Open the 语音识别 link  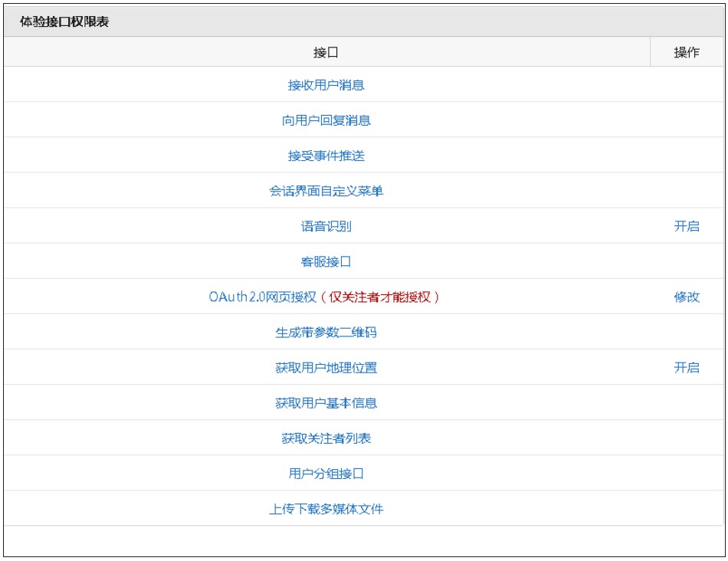[x=326, y=226]
